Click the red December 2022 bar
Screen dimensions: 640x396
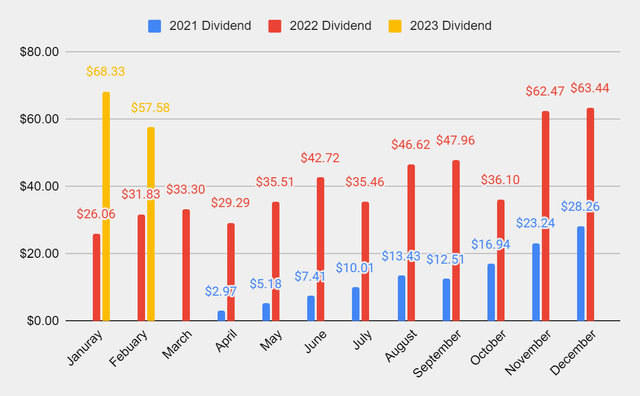click(590, 214)
